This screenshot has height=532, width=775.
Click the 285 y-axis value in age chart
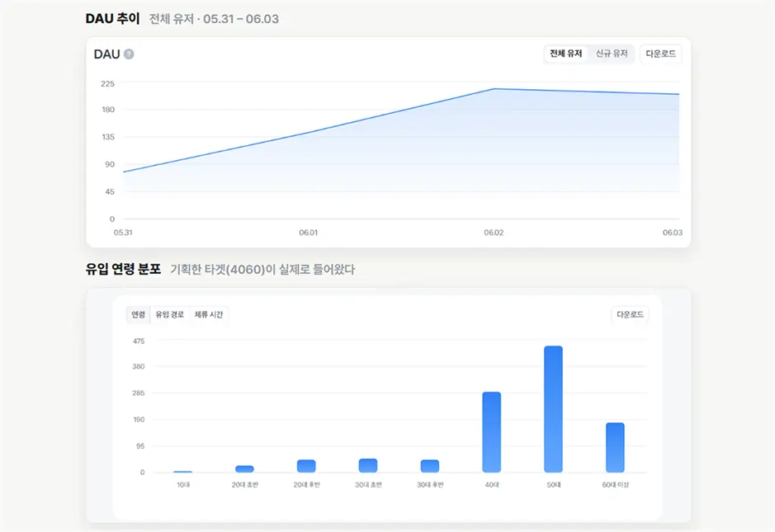tap(139, 393)
